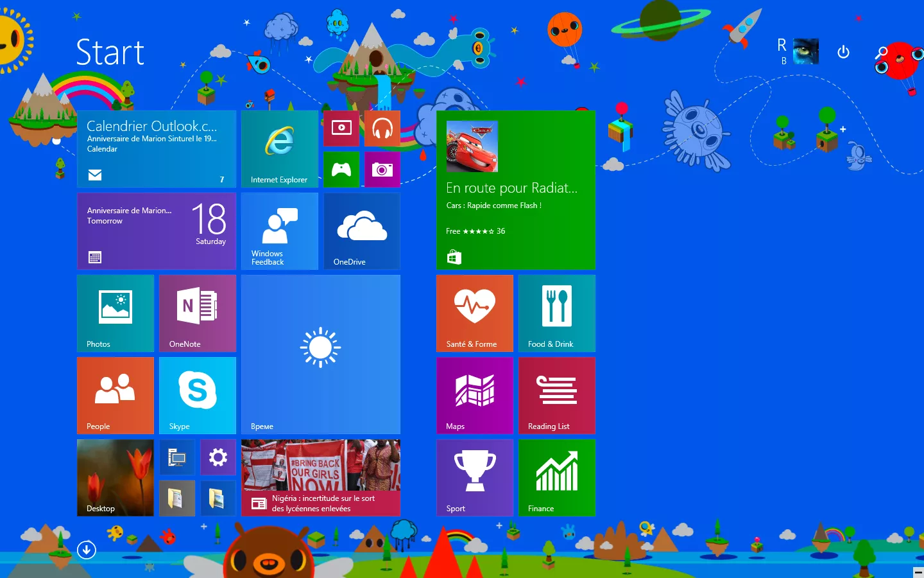Click 'En route pour Radiat...' title

coord(511,188)
